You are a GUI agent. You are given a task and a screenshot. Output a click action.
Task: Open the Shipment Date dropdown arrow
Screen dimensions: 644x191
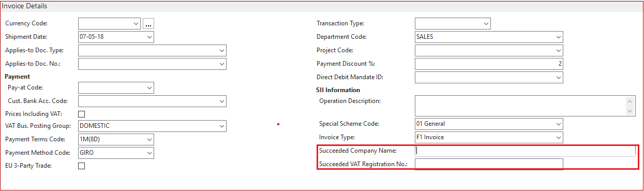pos(149,37)
